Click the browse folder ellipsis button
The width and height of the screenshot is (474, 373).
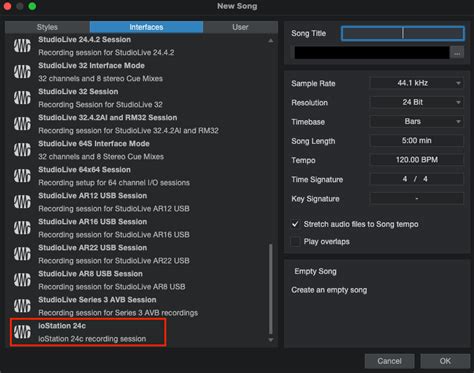(x=457, y=53)
